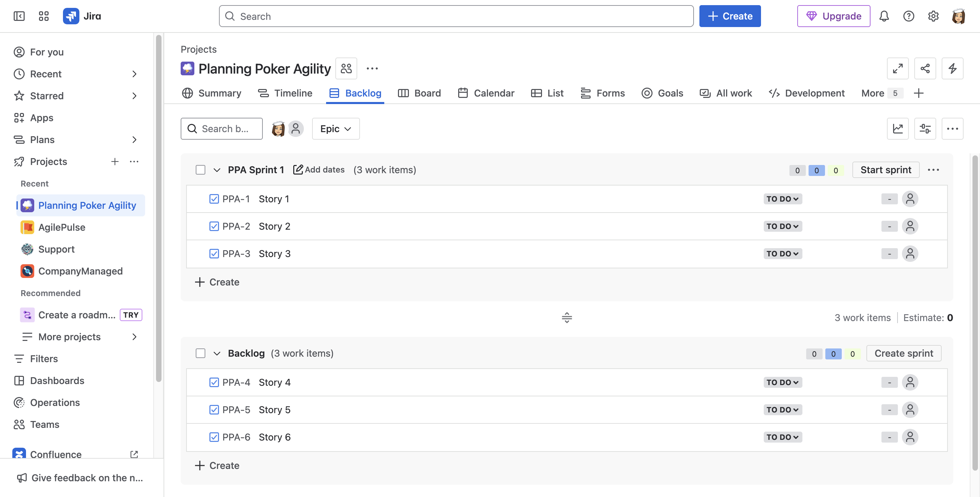Change PPA-1 status TO DO dropdown
This screenshot has height=497, width=980.
(x=783, y=199)
